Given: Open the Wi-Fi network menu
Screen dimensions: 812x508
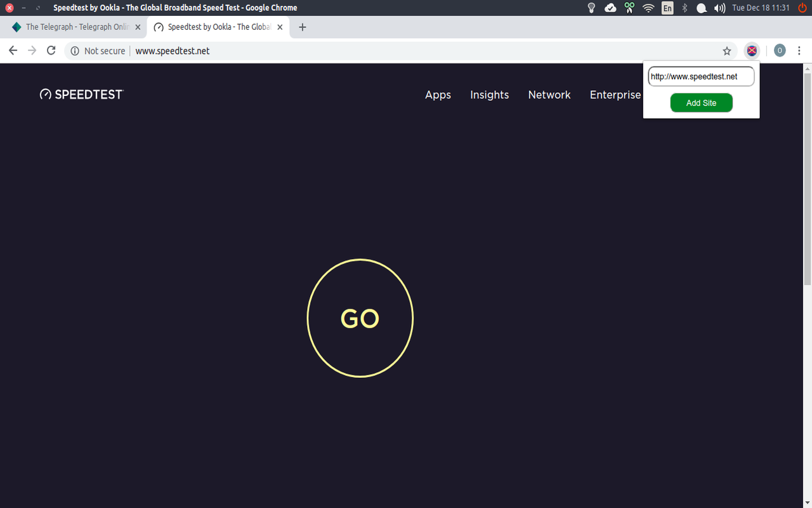Looking at the screenshot, I should (x=648, y=8).
